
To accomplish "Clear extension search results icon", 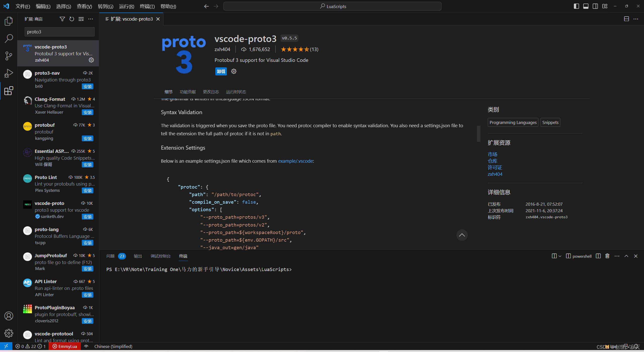I will (x=81, y=19).
